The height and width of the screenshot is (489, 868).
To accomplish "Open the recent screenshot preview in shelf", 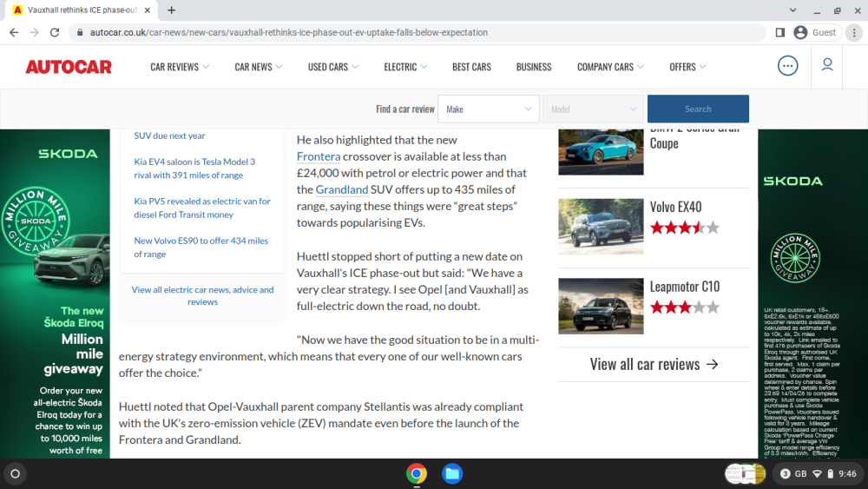I will coord(745,473).
